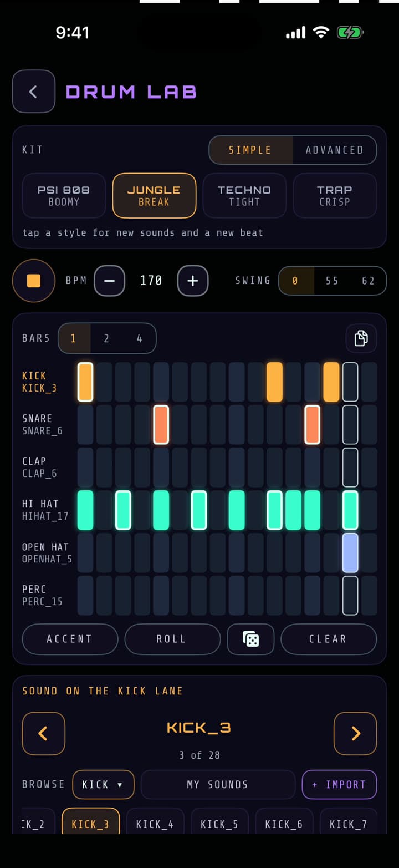Toggle step 12 on the hi hat lane
This screenshot has height=868, width=399.
[x=294, y=510]
